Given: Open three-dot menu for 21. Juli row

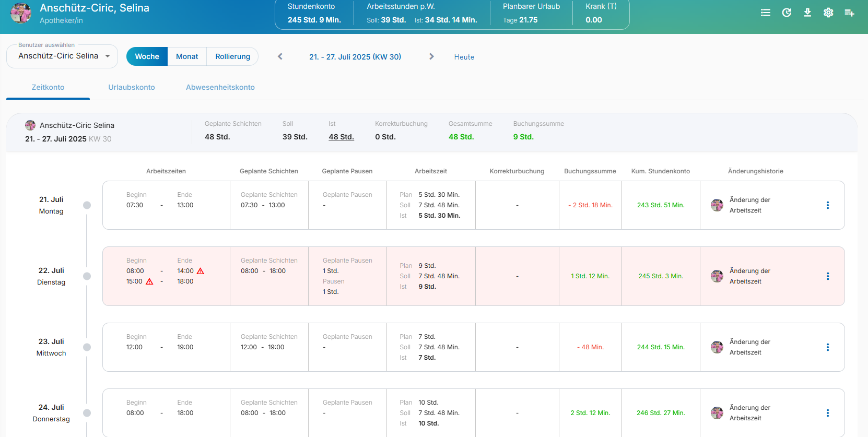Looking at the screenshot, I should coord(828,205).
